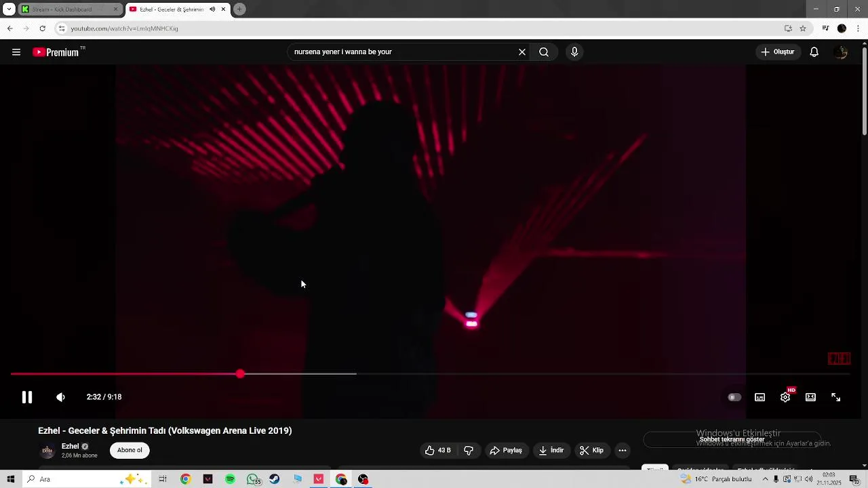Viewport: 868px width, 488px height.
Task: Close the Kick Dashboard tab
Action: [115, 9]
